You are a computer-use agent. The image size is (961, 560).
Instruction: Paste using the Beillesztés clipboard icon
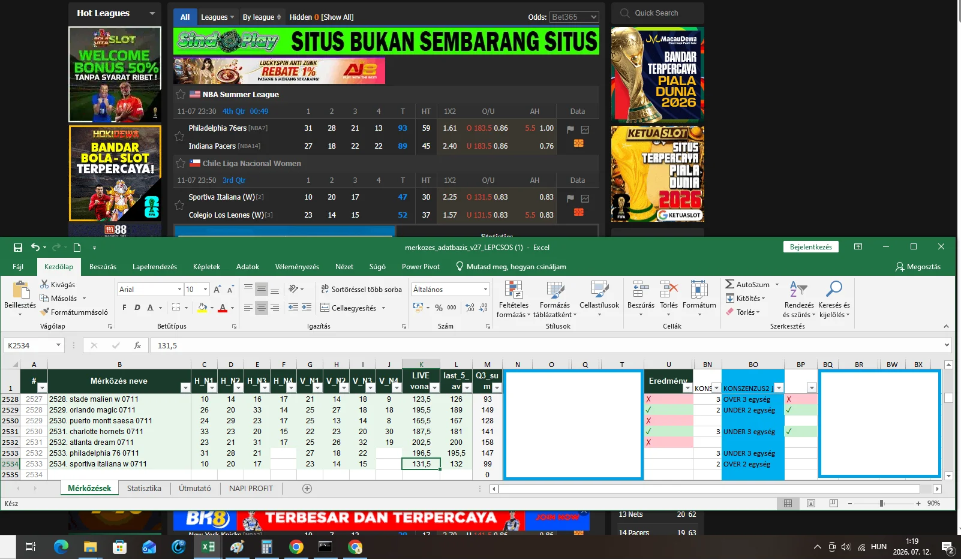tap(20, 290)
